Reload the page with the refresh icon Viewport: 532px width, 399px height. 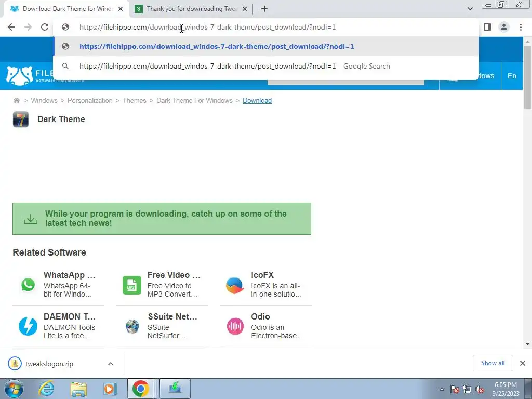[45, 27]
